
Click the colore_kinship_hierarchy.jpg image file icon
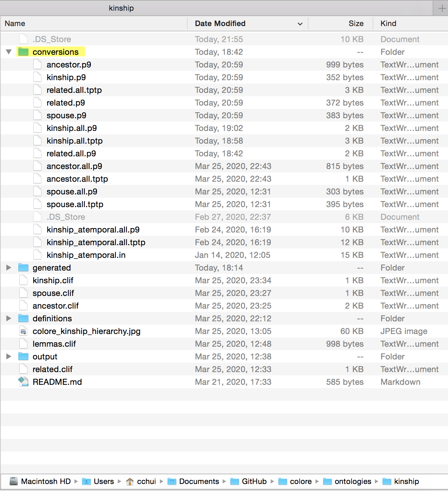[23, 331]
